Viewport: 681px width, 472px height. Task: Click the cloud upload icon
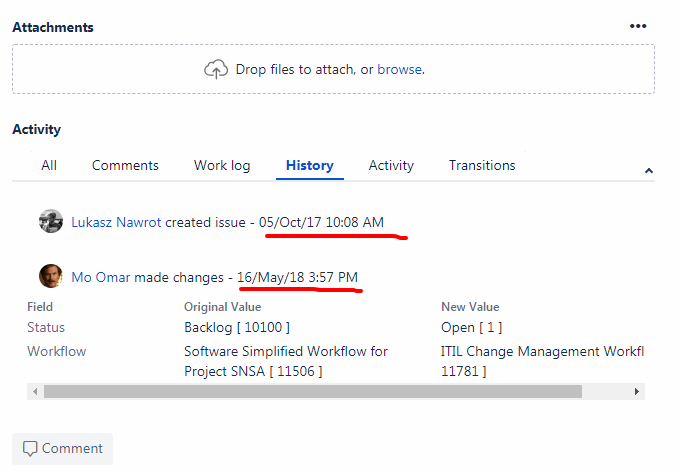(216, 69)
